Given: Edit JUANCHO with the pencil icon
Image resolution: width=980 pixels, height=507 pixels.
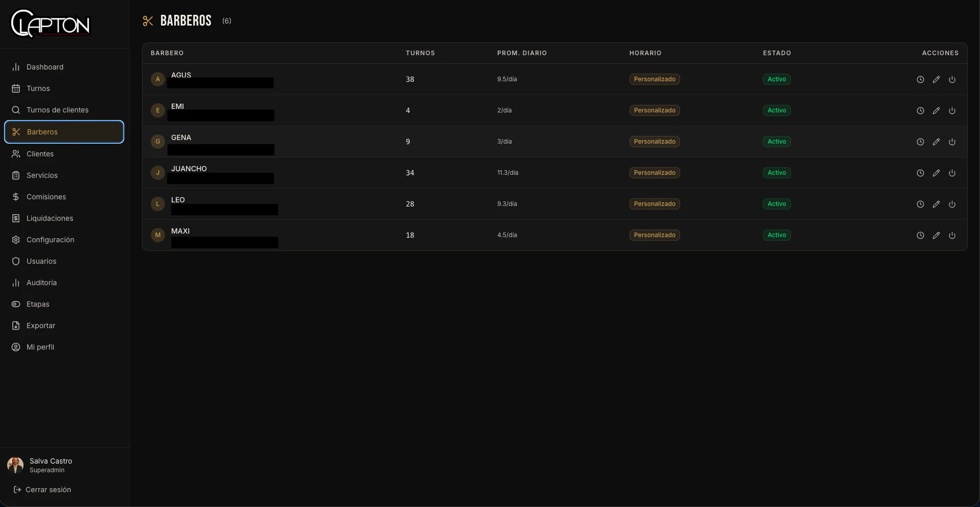Looking at the screenshot, I should coord(936,173).
